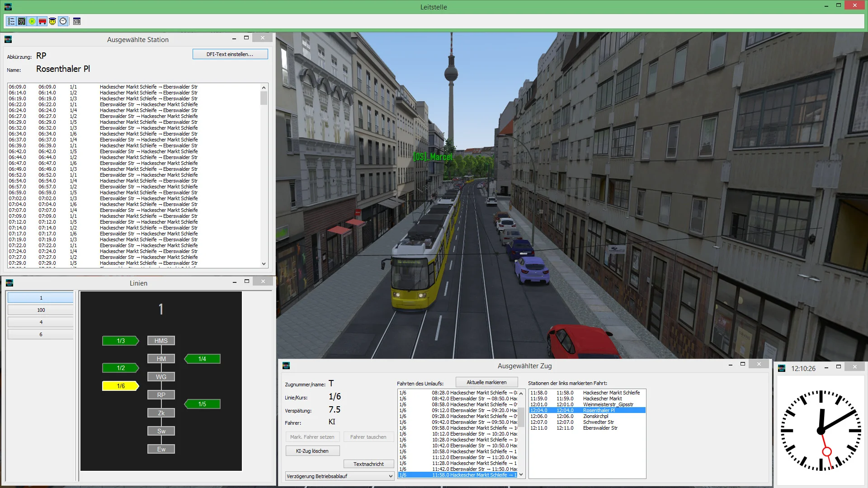Viewport: 868px width, 488px height.
Task: Click the tram icon on the clock window
Action: click(781, 368)
